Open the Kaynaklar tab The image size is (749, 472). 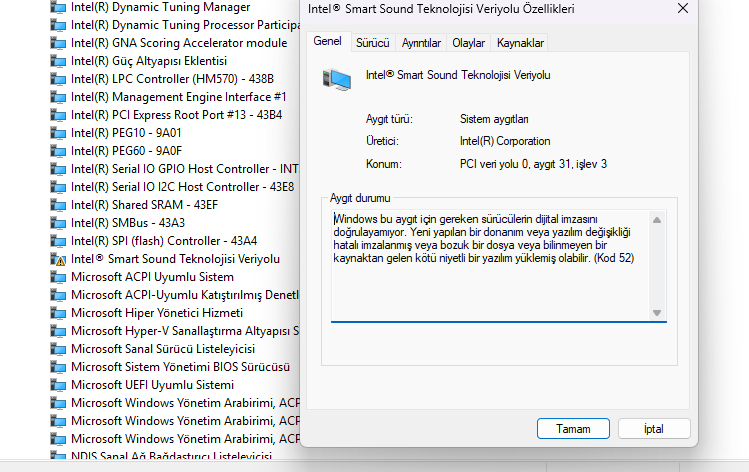tap(520, 43)
